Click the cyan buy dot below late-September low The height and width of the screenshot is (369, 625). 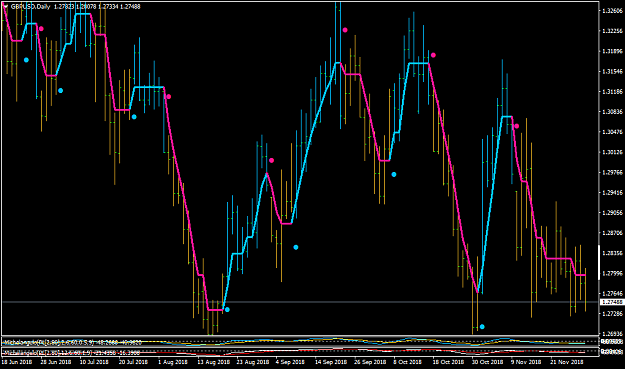pos(394,175)
